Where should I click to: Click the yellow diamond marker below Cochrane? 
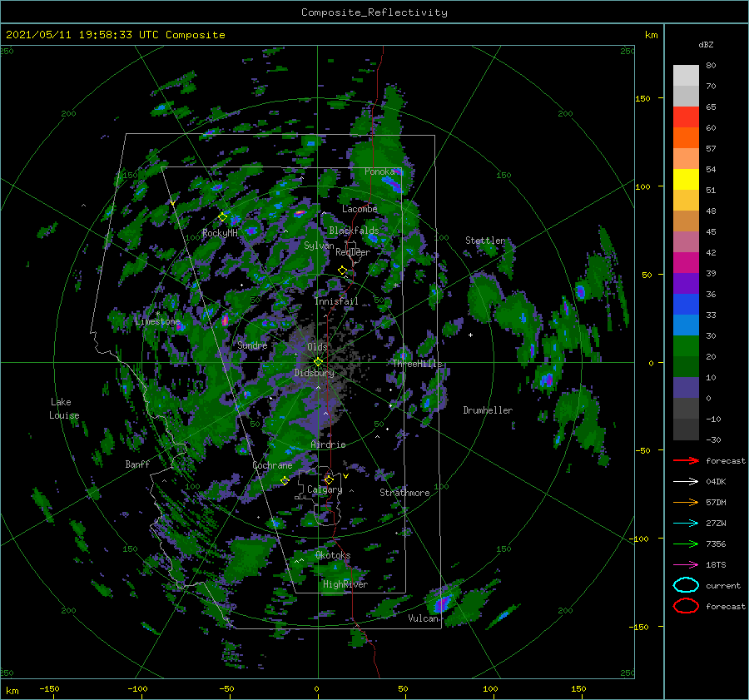tap(285, 481)
